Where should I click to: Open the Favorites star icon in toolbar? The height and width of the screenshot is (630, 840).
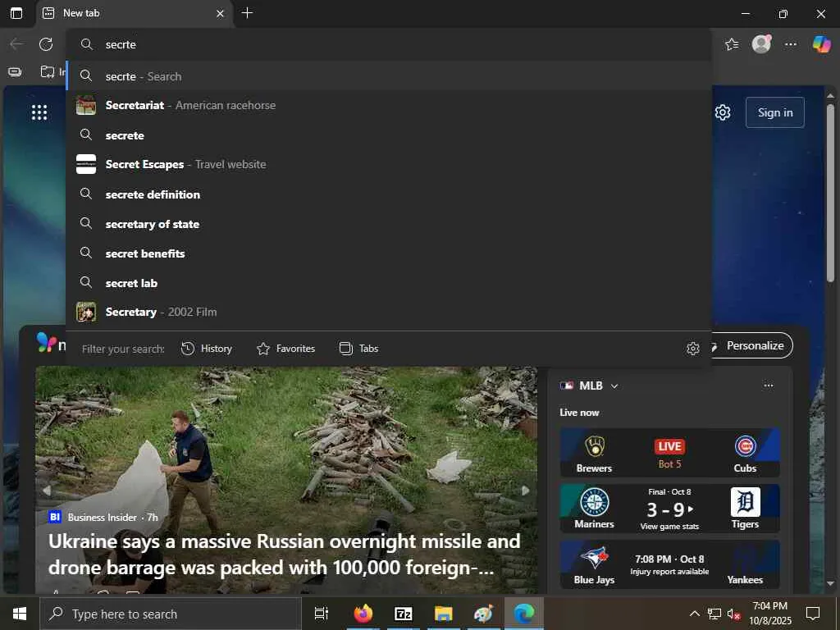732,44
